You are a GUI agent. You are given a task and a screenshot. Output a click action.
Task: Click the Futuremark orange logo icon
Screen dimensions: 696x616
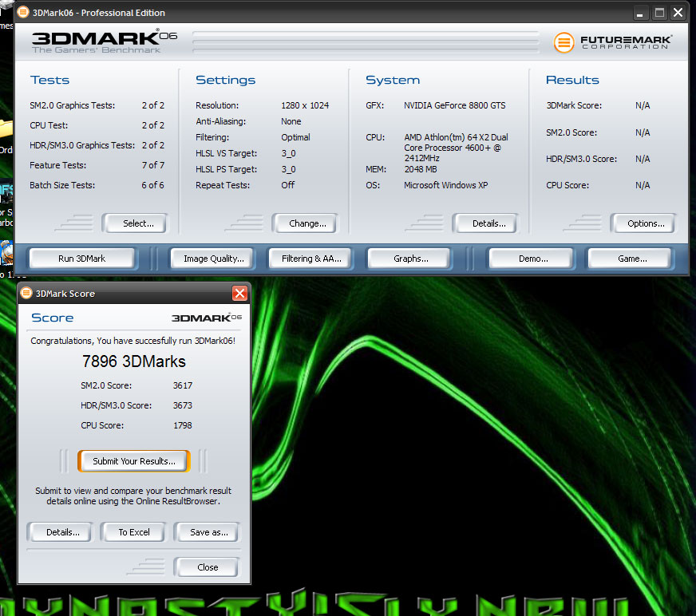(564, 42)
